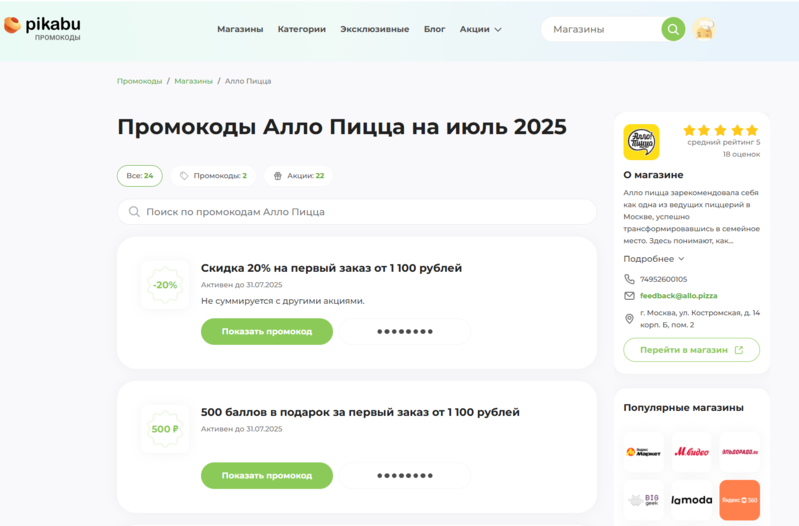
Task: Open the Яндекс 360 store tile
Action: coord(739,499)
